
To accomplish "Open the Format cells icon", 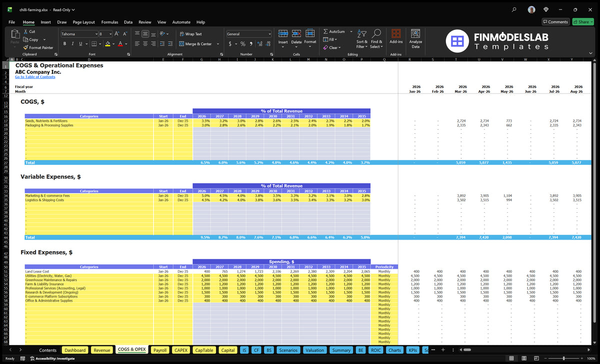I will tap(310, 33).
